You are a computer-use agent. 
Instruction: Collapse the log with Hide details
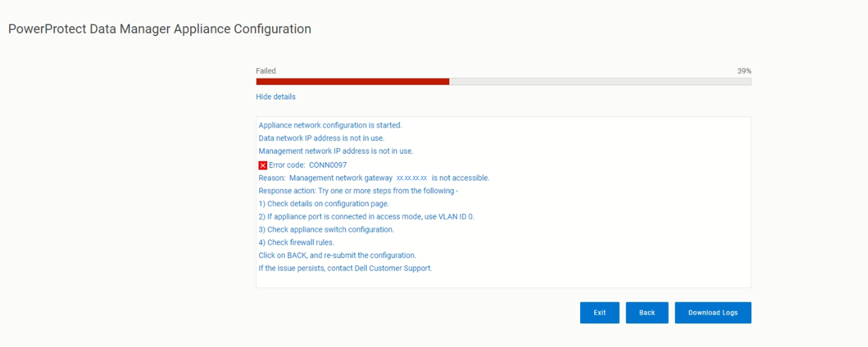(x=276, y=97)
